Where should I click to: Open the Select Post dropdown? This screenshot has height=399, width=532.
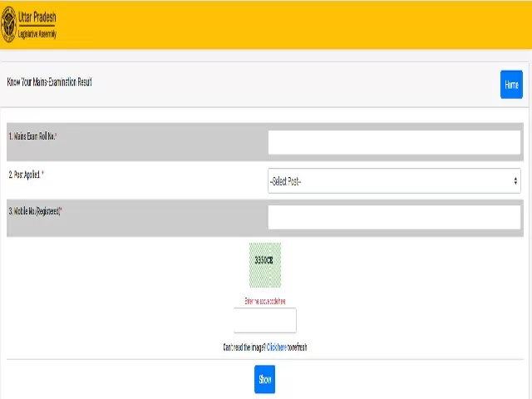(x=394, y=181)
